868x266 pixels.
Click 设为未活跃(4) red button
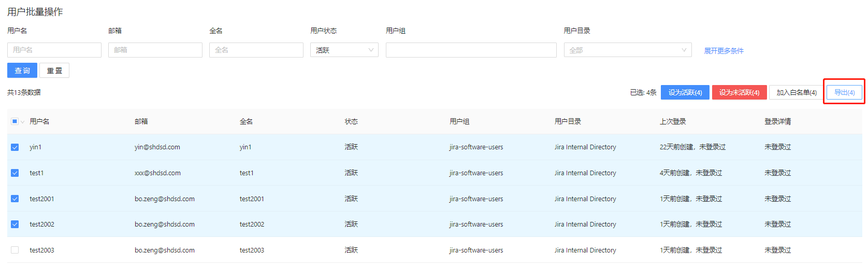point(739,92)
